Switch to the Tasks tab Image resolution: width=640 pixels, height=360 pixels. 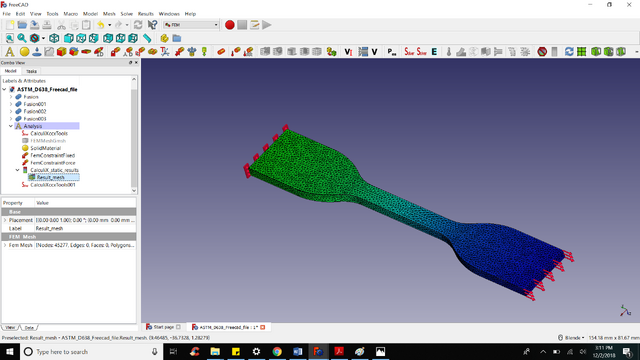click(31, 71)
